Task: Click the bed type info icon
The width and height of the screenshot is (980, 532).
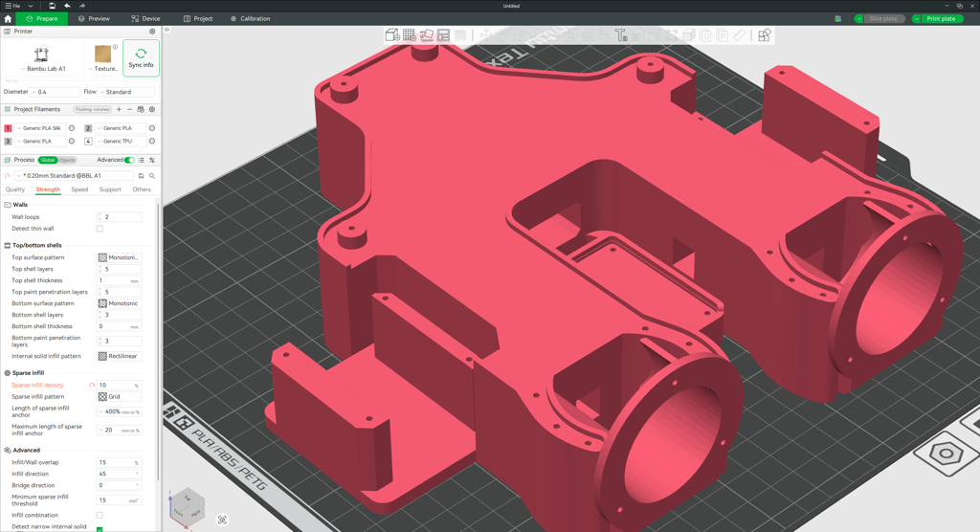Action: 116,47
